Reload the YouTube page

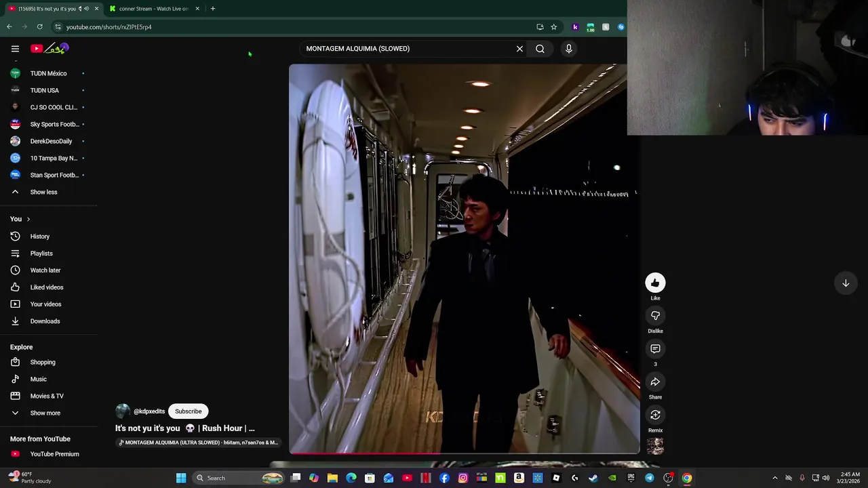[x=39, y=27]
